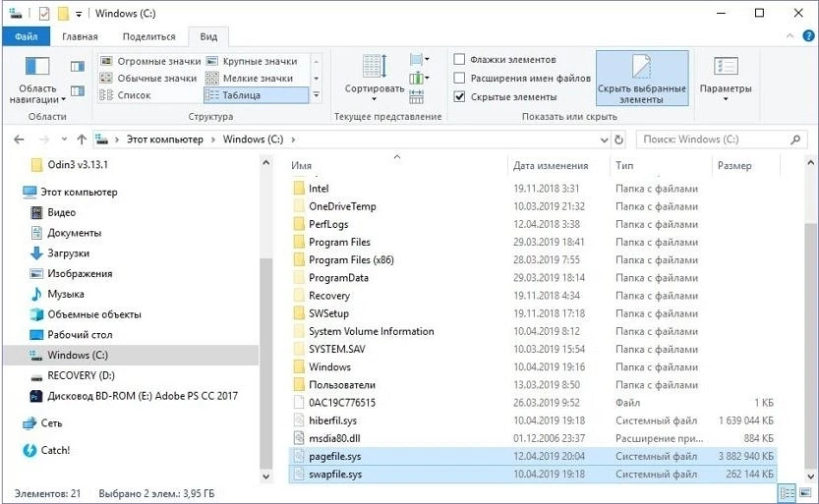Click the size all columns to fit icon
This screenshot has width=819, height=504.
point(416,96)
